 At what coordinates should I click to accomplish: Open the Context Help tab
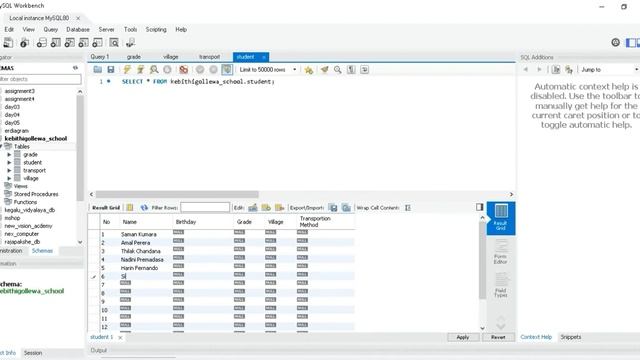pos(536,337)
